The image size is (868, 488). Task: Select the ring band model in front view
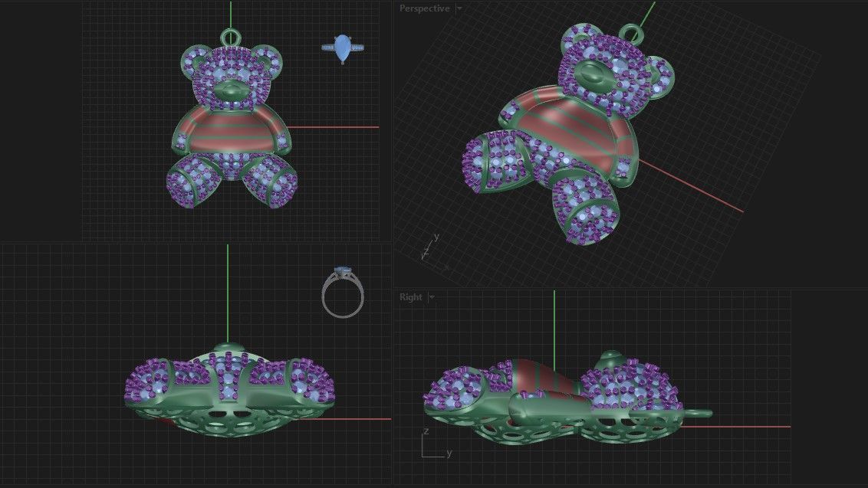(x=343, y=292)
